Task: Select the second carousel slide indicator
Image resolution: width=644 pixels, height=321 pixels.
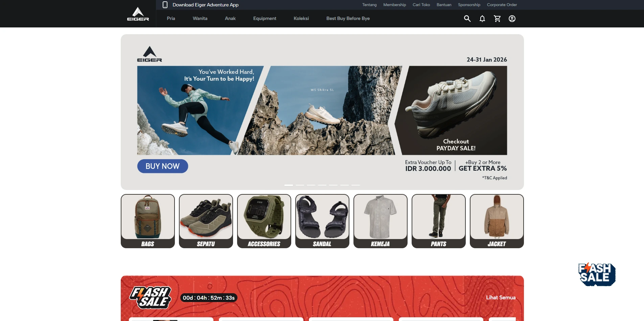Action: click(x=300, y=185)
